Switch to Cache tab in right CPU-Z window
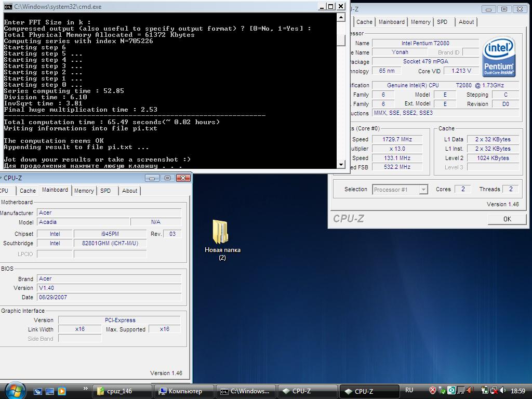Screen dimensions: 532x399 click(x=364, y=22)
